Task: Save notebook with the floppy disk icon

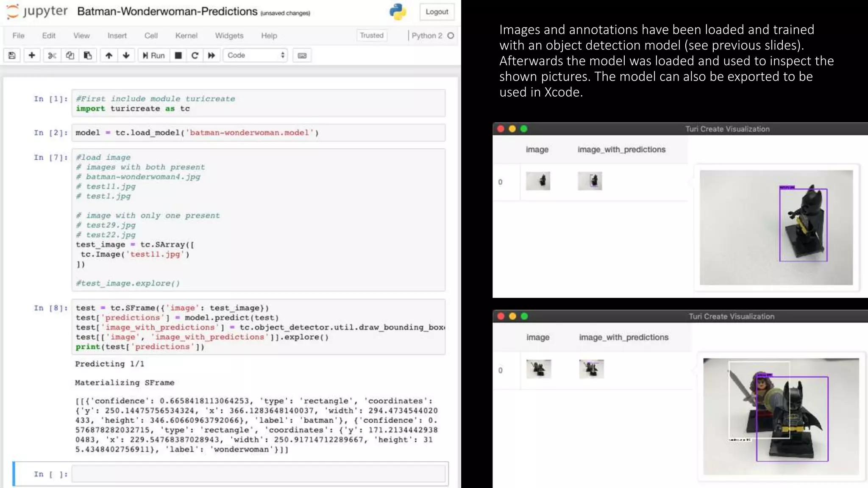Action: 12,55
